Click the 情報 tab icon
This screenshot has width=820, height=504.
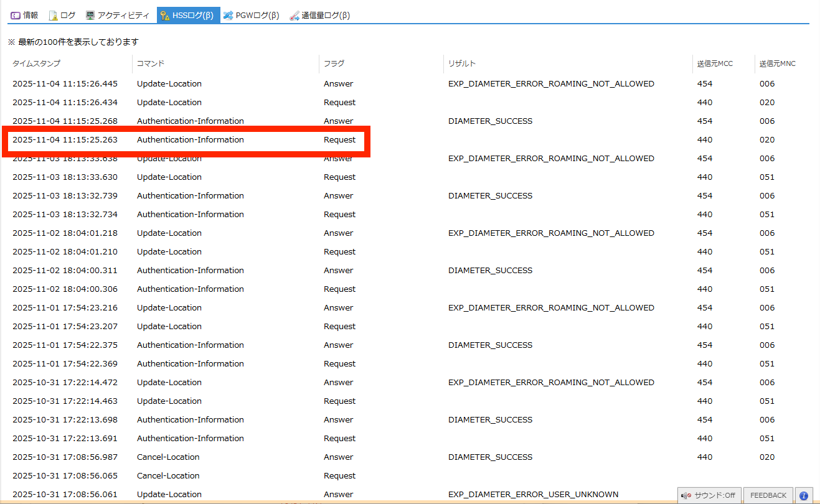pos(15,16)
